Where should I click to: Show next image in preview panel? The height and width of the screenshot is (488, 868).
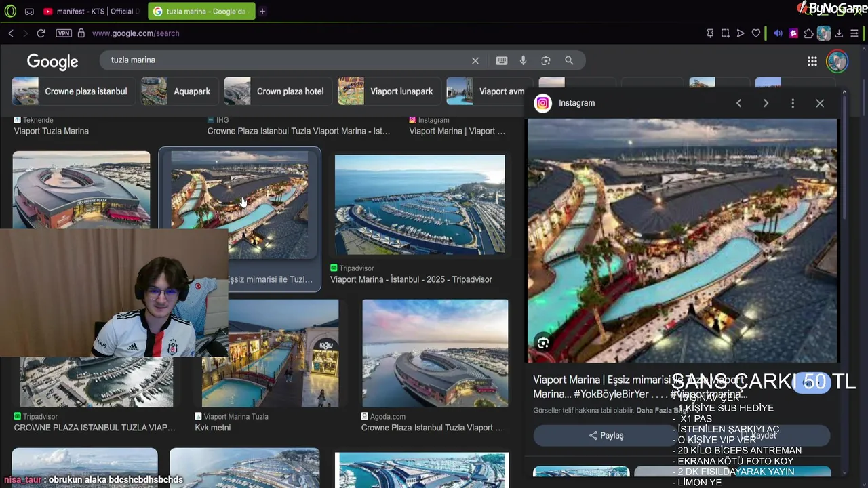coord(766,103)
